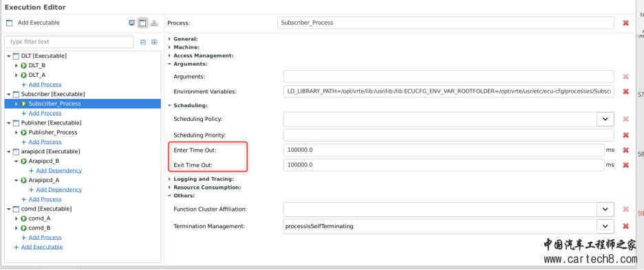The image size is (644, 270).
Task: Click Add Process under DLT
Action: tap(45, 85)
